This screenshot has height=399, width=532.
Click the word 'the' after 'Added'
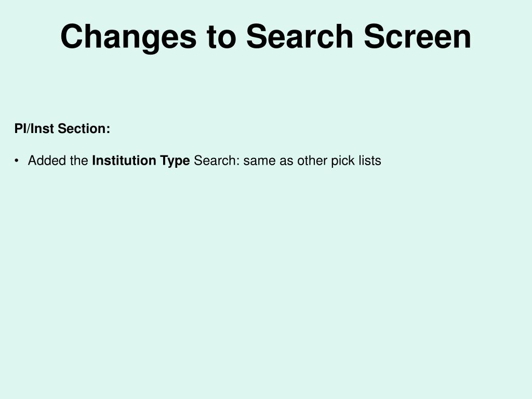coord(79,161)
